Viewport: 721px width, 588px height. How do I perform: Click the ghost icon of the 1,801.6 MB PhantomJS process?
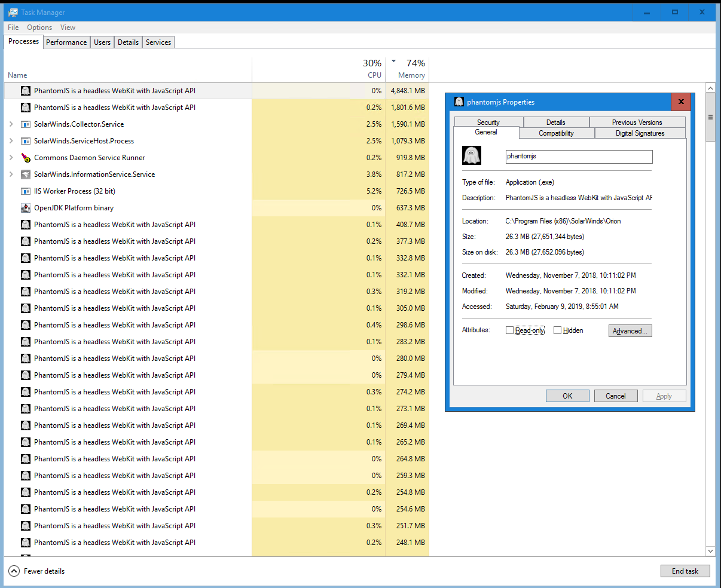coord(26,108)
